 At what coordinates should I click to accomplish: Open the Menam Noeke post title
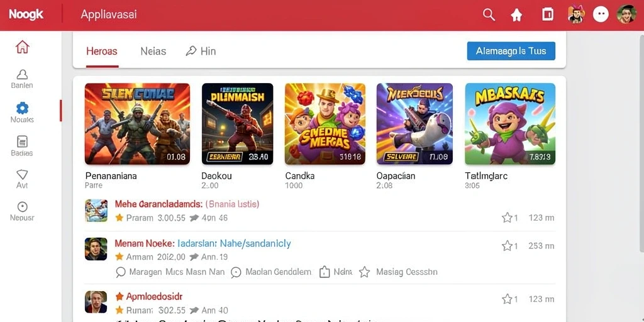pos(145,243)
